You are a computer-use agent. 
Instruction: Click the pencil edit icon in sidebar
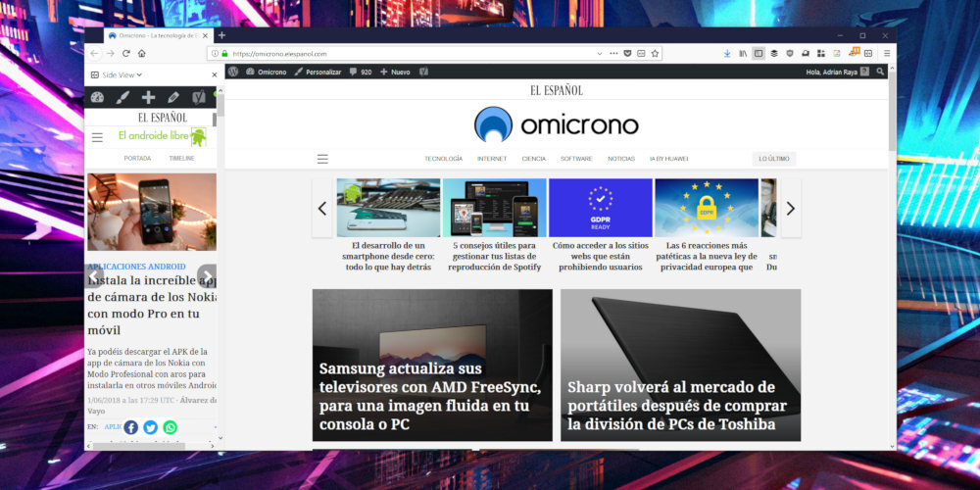(173, 97)
